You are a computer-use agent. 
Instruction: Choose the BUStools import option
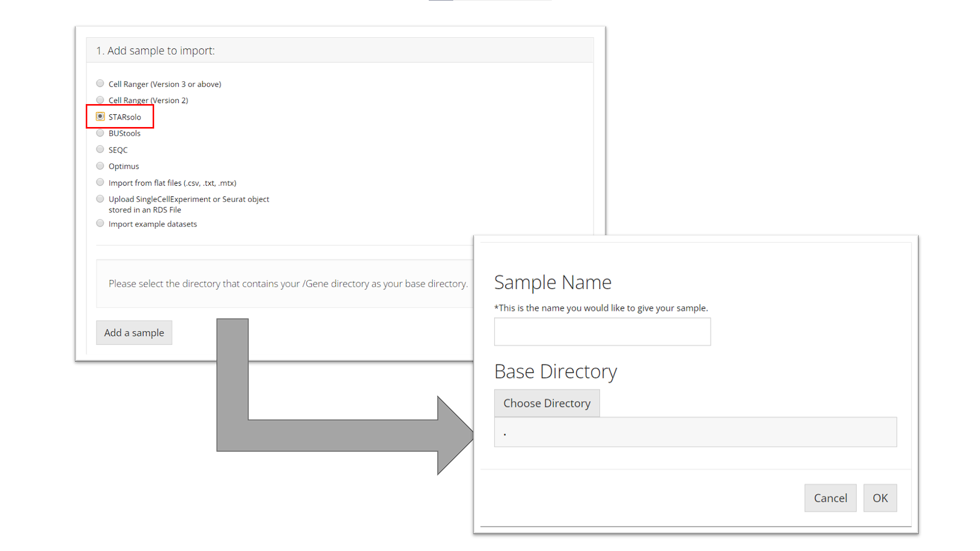(x=100, y=133)
